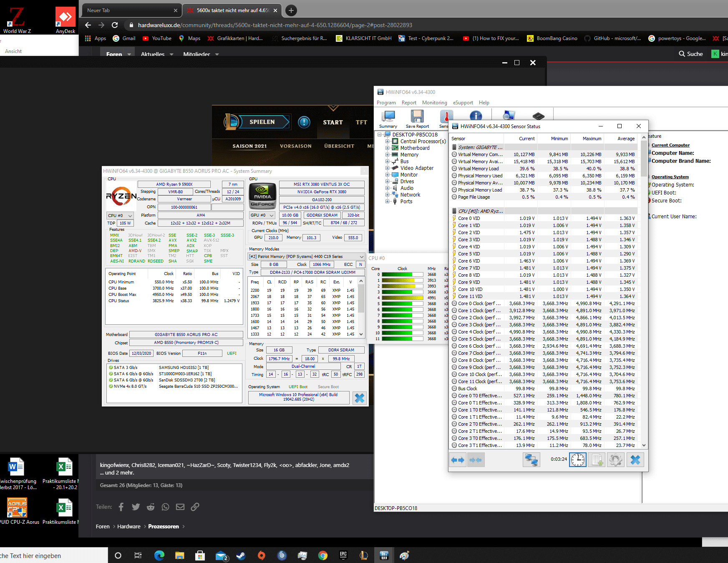
Task: Open Report menu in HWiNFO64
Action: point(409,103)
